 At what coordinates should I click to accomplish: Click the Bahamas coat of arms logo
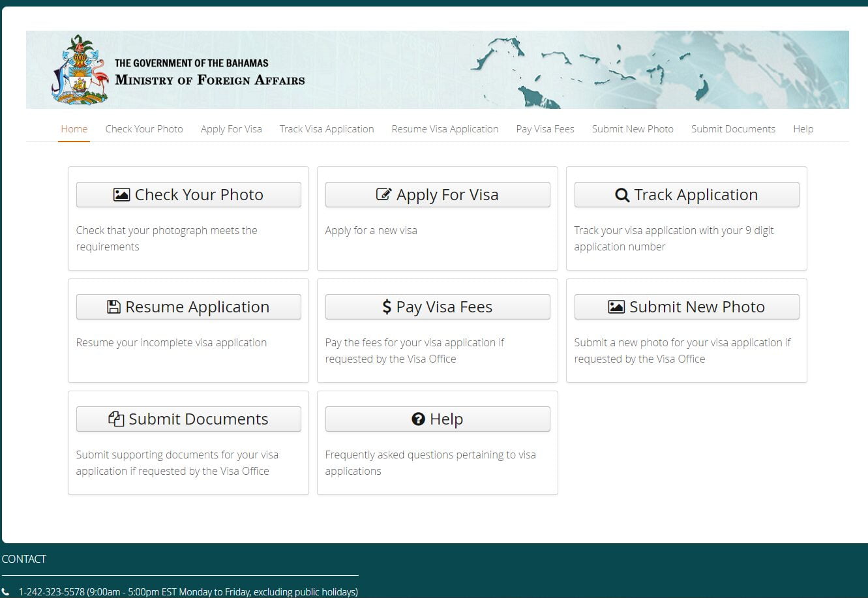coord(78,70)
